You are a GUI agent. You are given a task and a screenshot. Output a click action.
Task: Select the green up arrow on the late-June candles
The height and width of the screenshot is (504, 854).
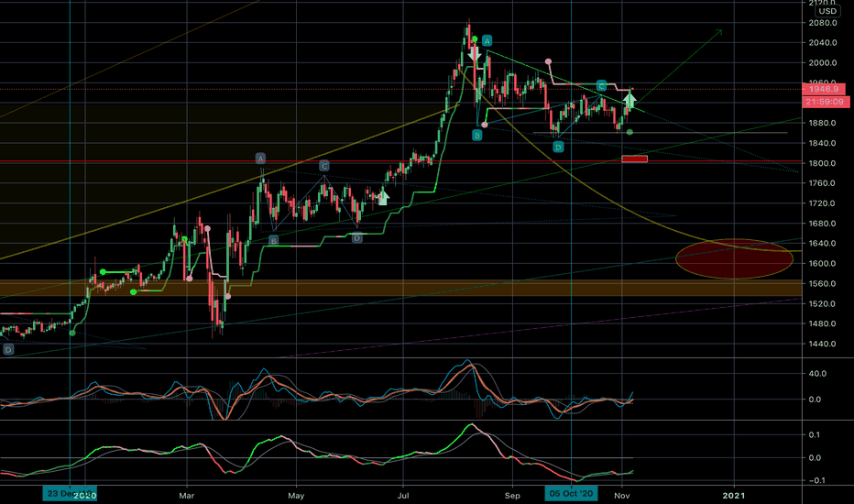(x=383, y=197)
